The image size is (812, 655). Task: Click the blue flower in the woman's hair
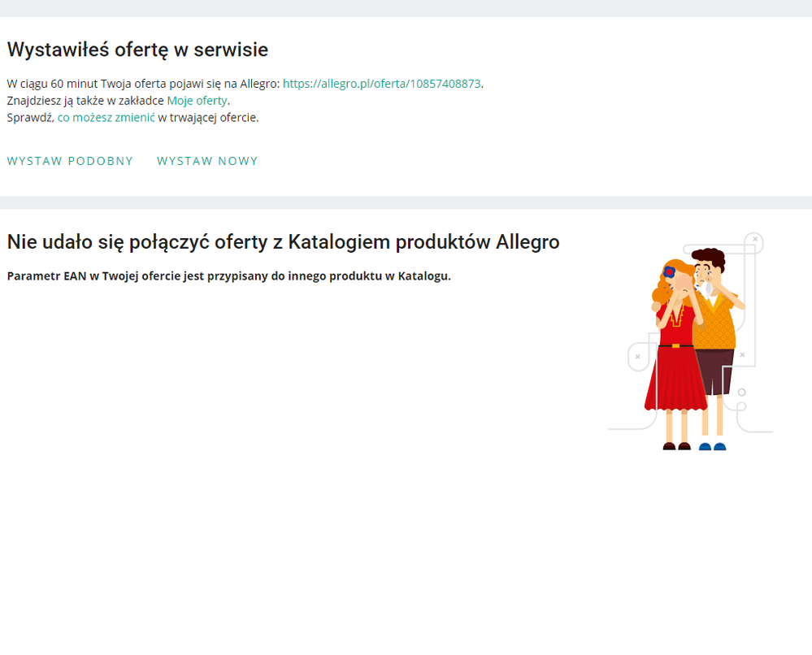click(670, 271)
